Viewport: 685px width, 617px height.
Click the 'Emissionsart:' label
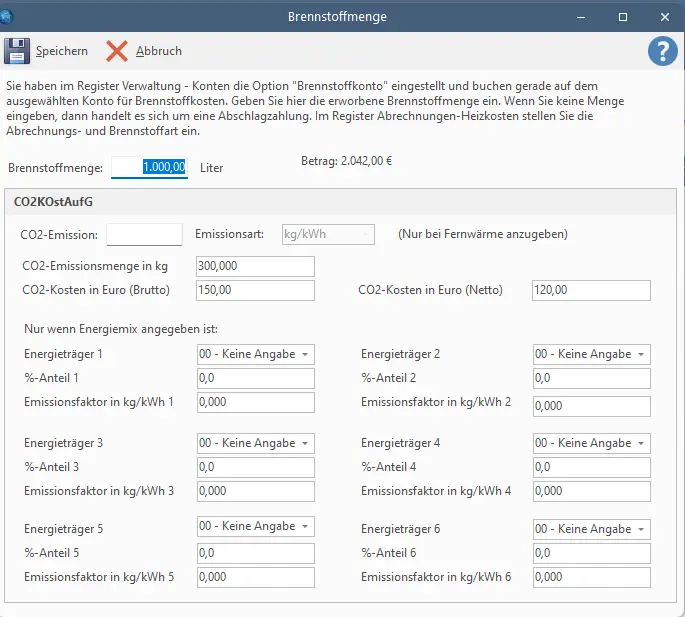pos(229,234)
